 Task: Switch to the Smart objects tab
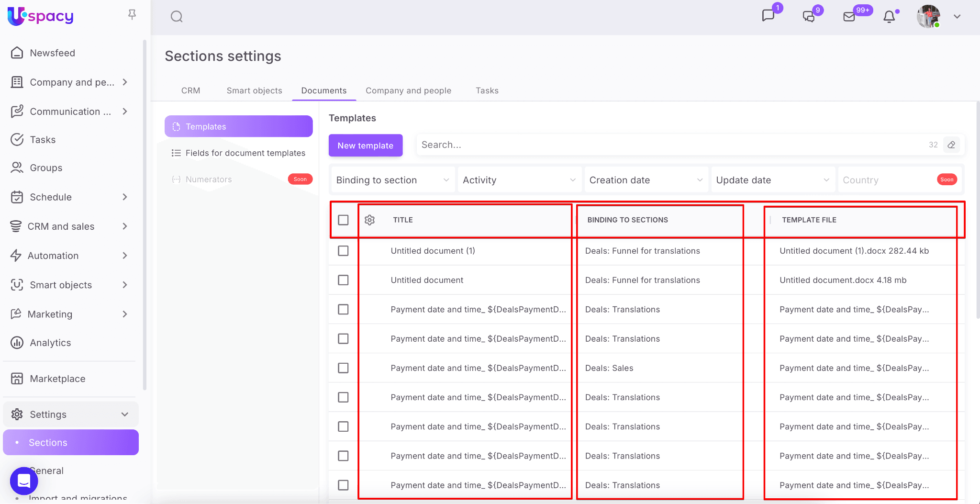coord(254,90)
